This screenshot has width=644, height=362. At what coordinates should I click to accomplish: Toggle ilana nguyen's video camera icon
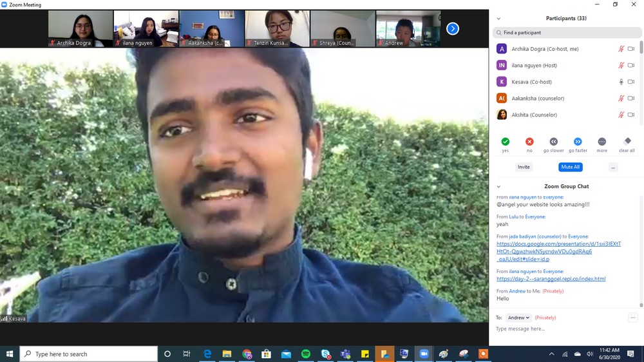click(x=631, y=65)
